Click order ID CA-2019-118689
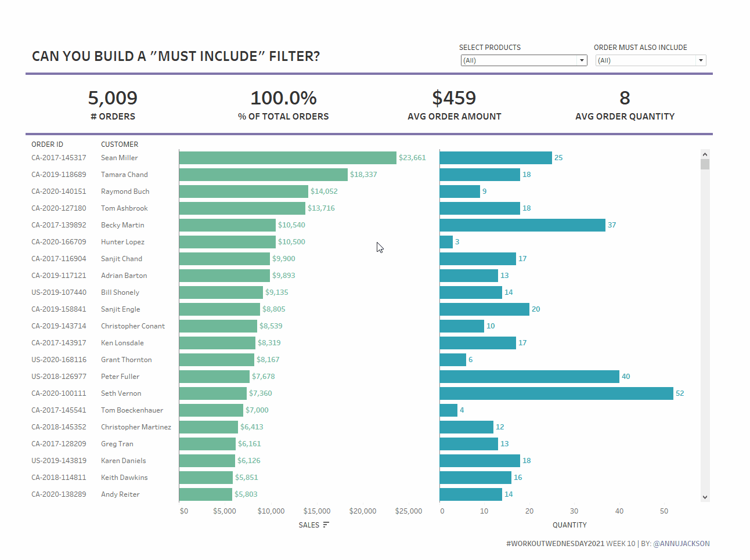 (59, 175)
